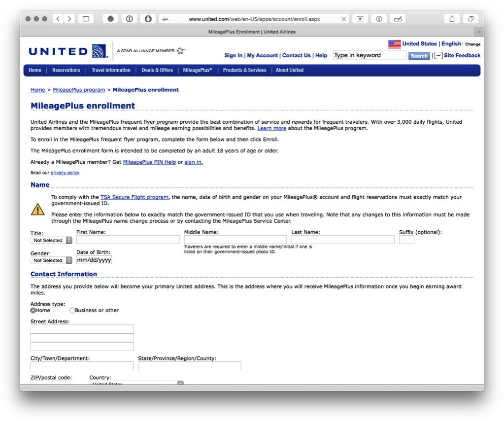Image resolution: width=504 pixels, height=422 pixels.
Task: Select Business or other address type
Action: 72,311
